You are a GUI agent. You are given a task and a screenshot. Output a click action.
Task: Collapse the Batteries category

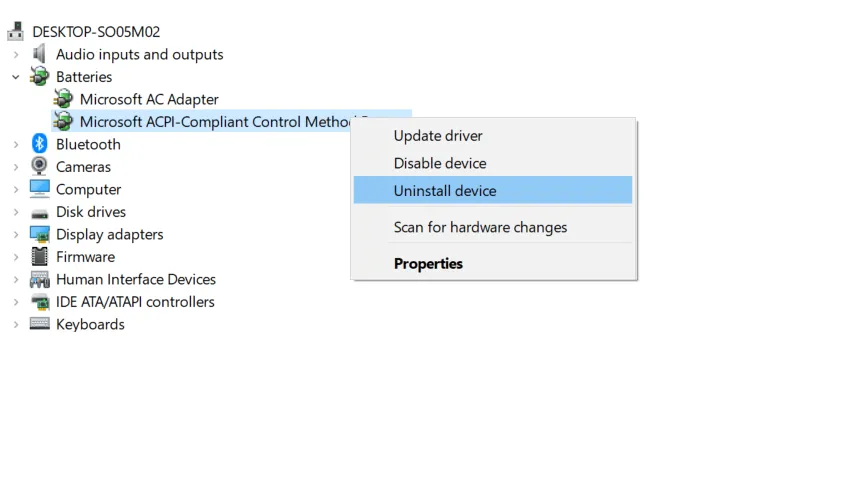16,77
